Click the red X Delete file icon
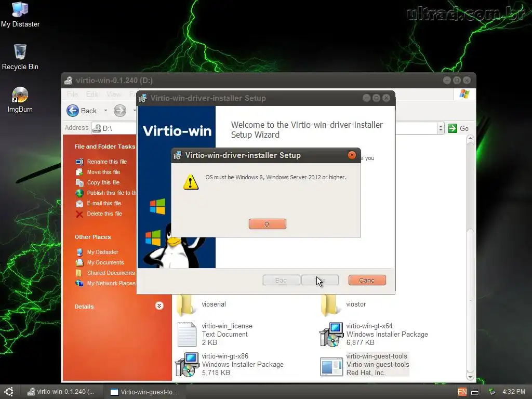532x399 pixels. 79,214
